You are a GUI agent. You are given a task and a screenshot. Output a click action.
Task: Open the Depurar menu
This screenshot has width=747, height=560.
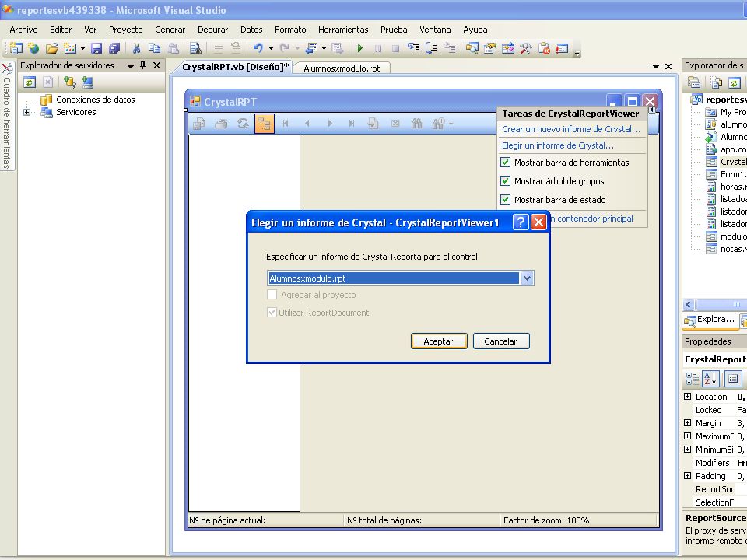pos(213,30)
